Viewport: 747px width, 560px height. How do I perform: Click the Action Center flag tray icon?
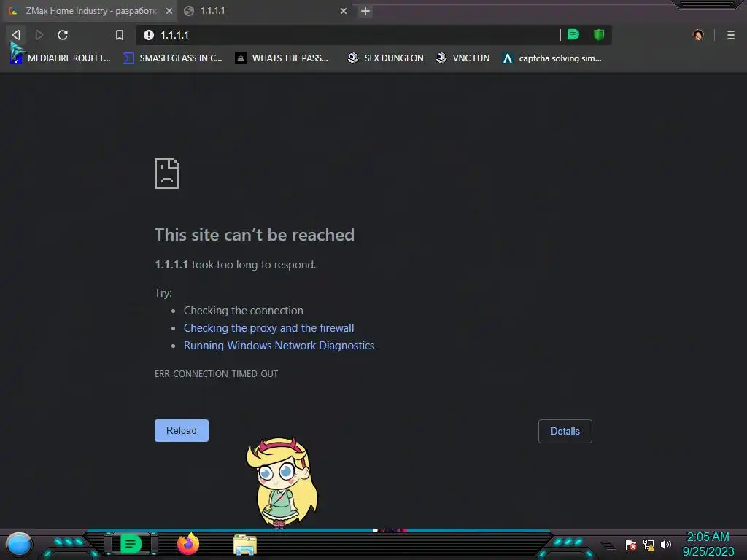(631, 545)
